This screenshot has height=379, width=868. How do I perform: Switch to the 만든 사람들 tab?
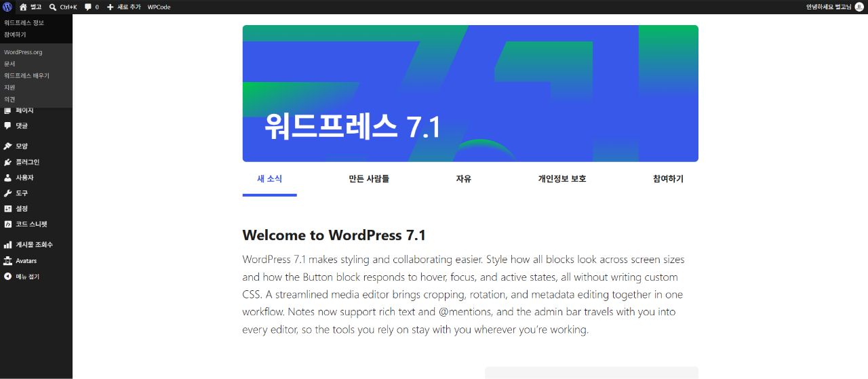point(369,179)
